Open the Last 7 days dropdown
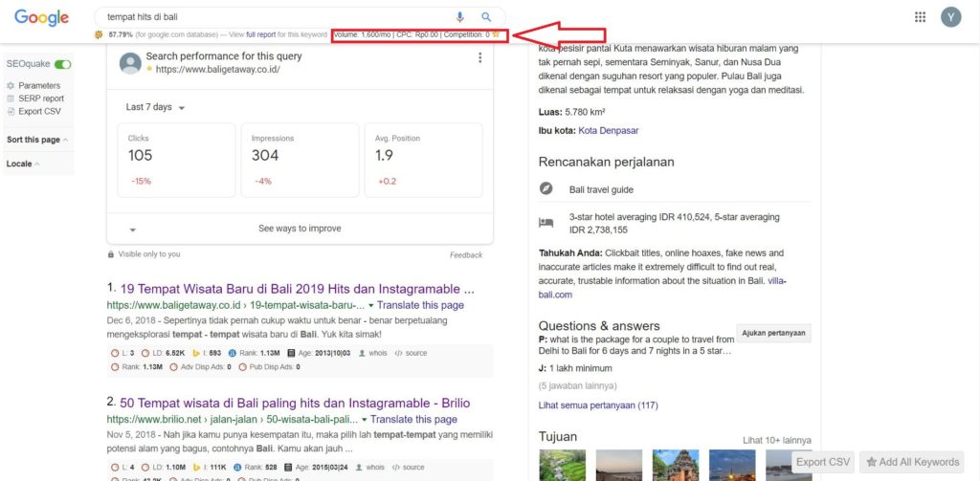The image size is (980, 481). pos(155,107)
